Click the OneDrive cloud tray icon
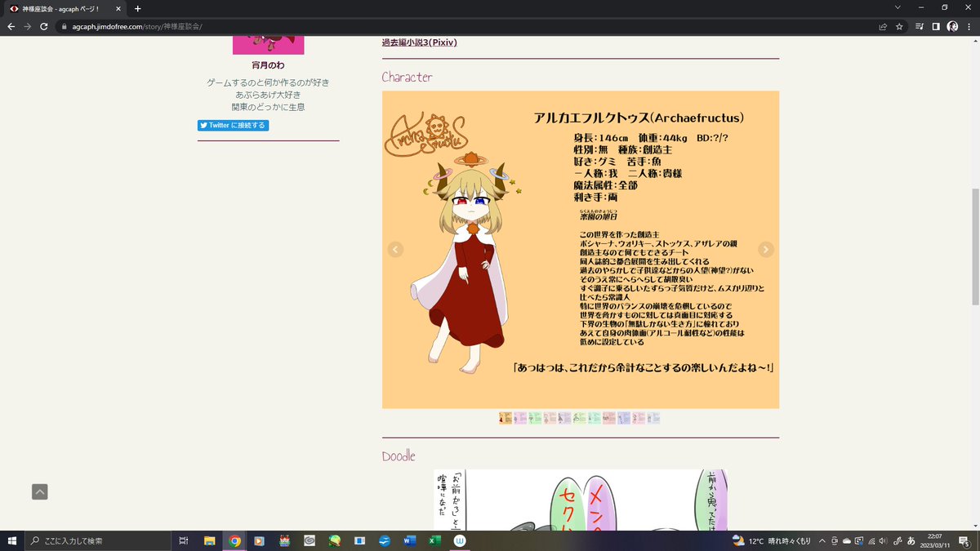This screenshot has height=551, width=980. tap(846, 540)
